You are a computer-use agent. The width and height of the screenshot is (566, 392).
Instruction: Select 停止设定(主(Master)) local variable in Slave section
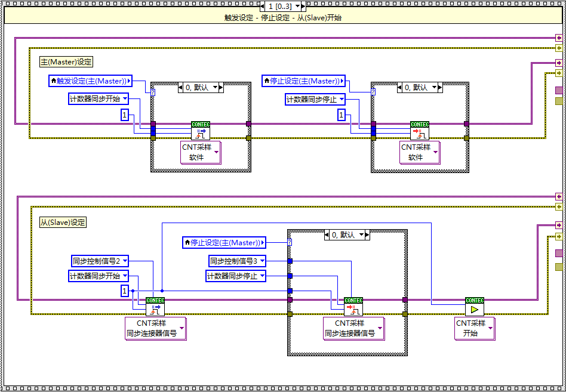tap(224, 243)
